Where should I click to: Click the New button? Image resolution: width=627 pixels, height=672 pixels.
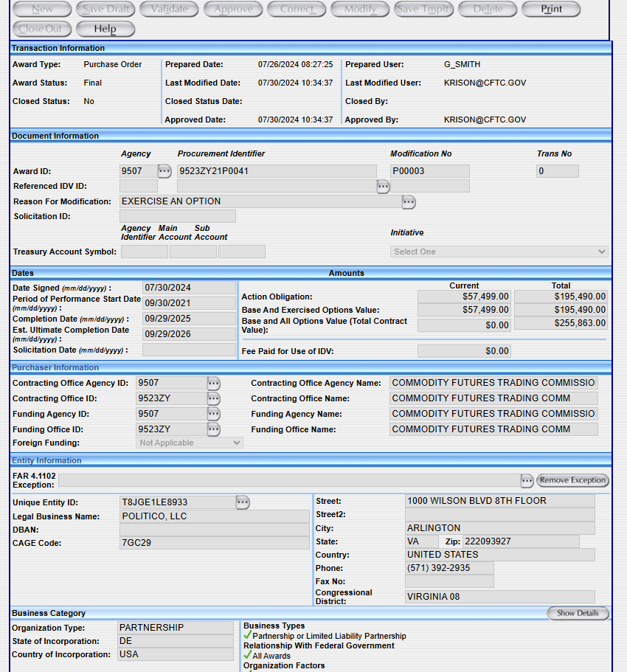pyautogui.click(x=42, y=9)
